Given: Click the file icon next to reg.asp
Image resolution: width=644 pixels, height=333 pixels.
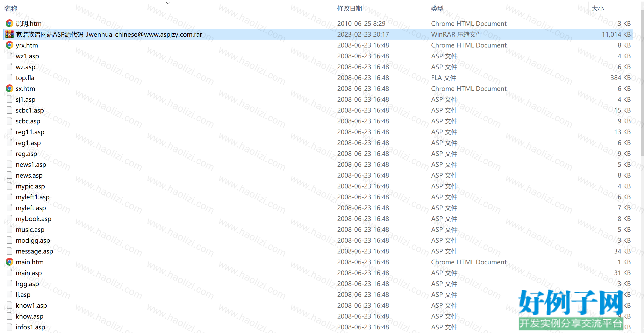Looking at the screenshot, I should [10, 154].
